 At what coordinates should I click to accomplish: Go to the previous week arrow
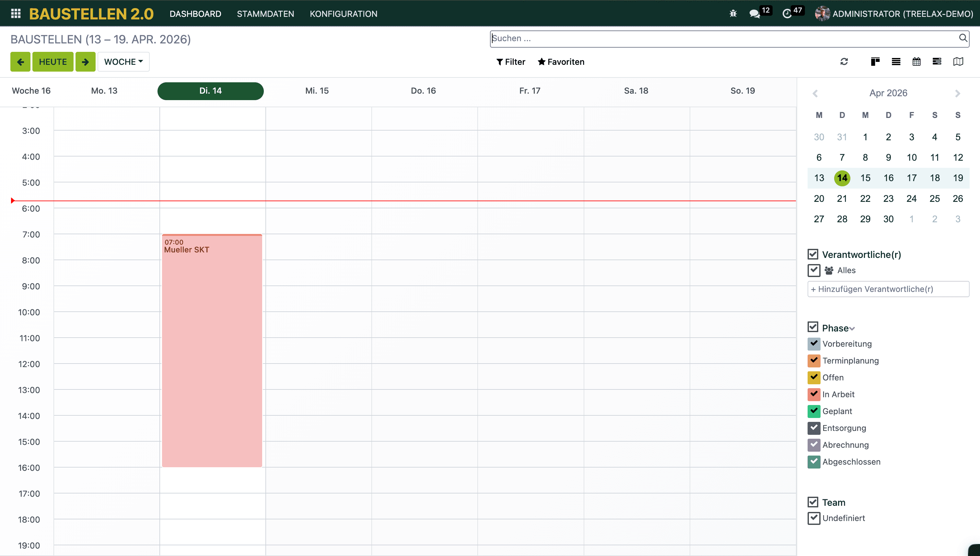pyautogui.click(x=20, y=62)
